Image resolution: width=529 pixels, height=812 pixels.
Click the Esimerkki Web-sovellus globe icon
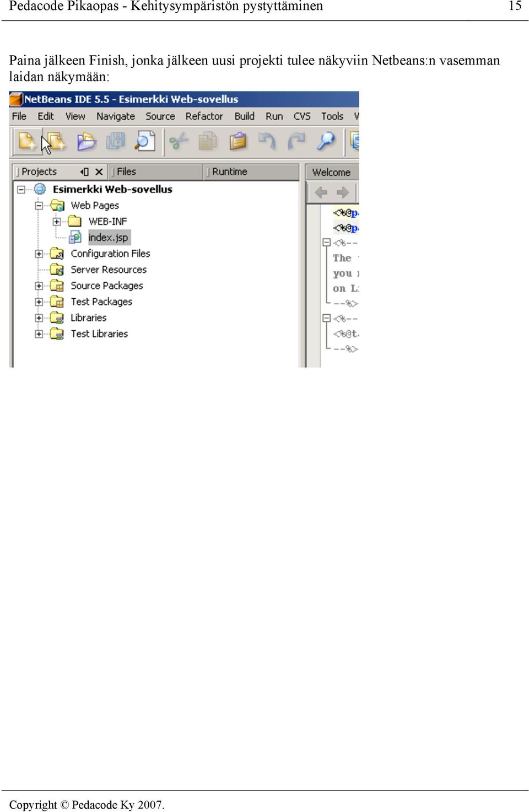pyautogui.click(x=40, y=189)
